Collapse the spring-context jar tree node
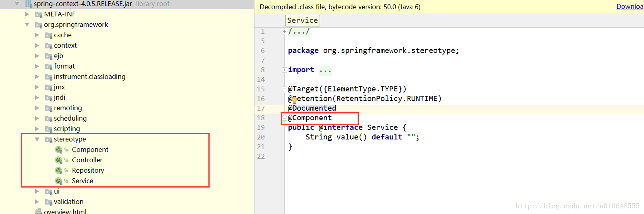This screenshot has height=214, width=644. click(x=17, y=4)
